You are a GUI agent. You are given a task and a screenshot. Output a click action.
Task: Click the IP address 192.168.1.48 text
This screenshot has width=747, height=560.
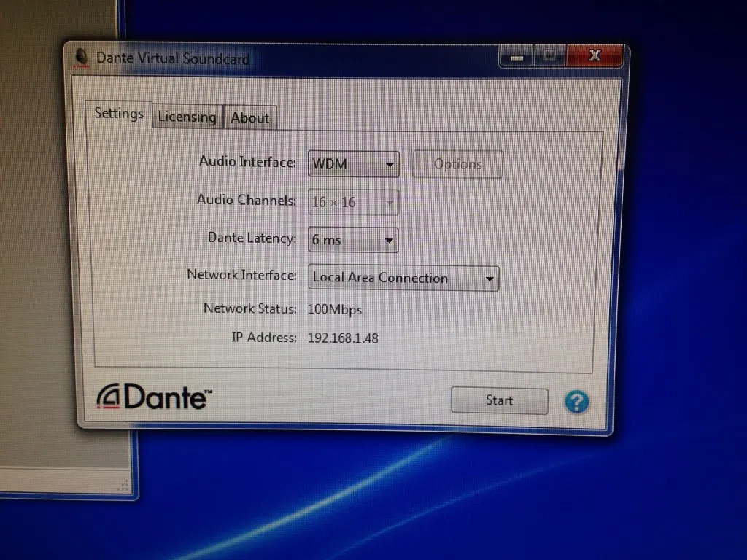tap(343, 338)
